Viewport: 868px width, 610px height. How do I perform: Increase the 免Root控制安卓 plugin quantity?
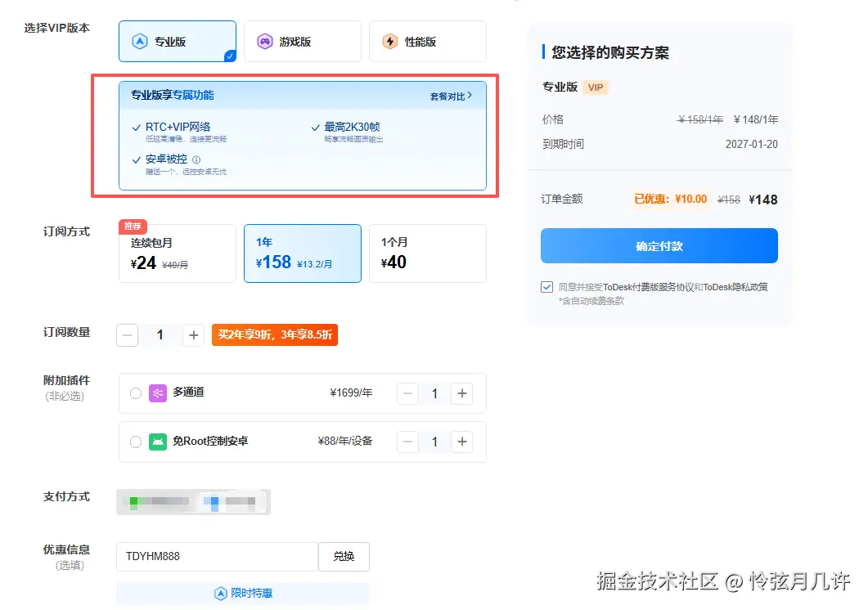[x=462, y=442]
